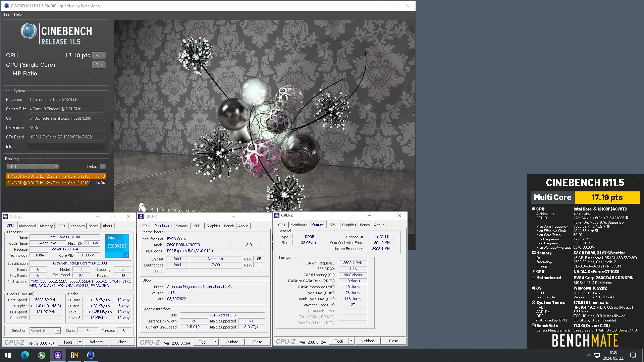This screenshot has height=362, width=644.
Task: Close the BenchMate result overlay
Action: coord(640,178)
